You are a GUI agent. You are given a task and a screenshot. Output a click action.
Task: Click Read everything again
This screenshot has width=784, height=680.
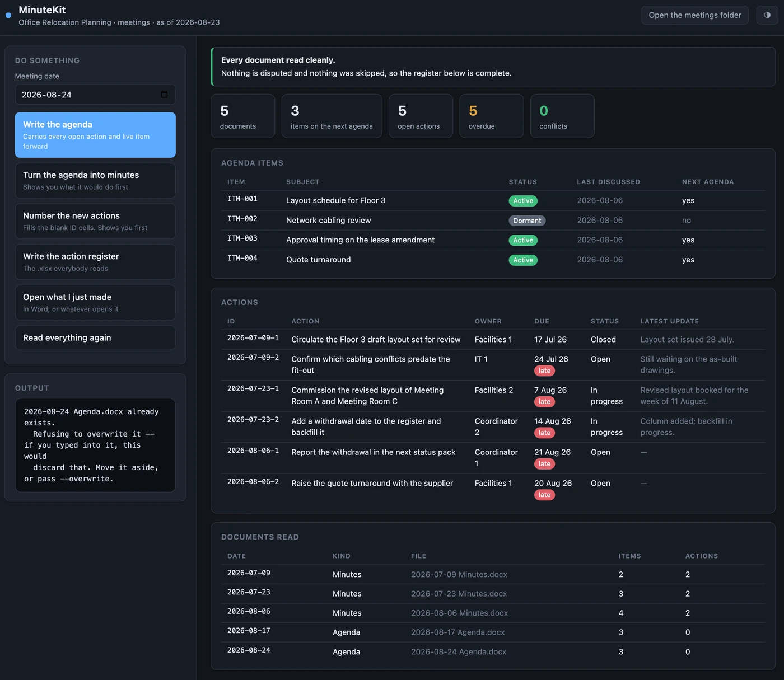95,338
